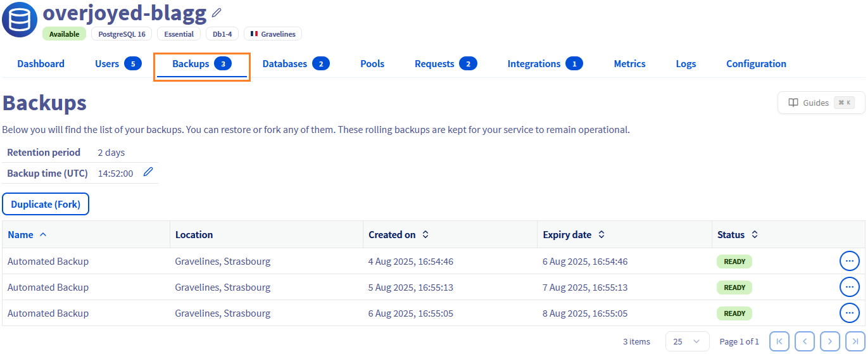Viewport: 868px width, 354px height.
Task: Click the pencil icon beside overjoyed-blagg name
Action: (x=217, y=13)
